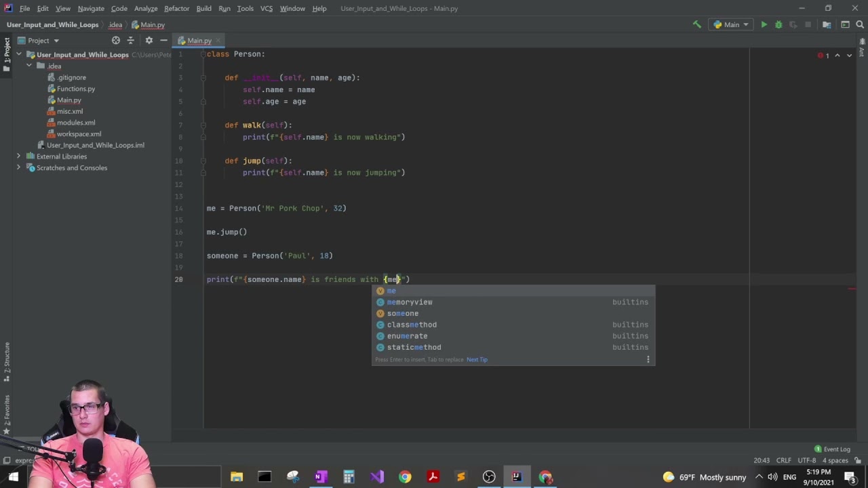The image size is (868, 488).
Task: Open IntelliJ icon in Windows taskbar
Action: pos(517,477)
